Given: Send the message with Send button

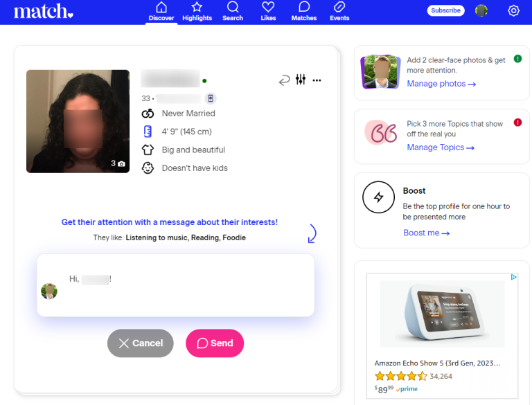Looking at the screenshot, I should pyautogui.click(x=215, y=343).
